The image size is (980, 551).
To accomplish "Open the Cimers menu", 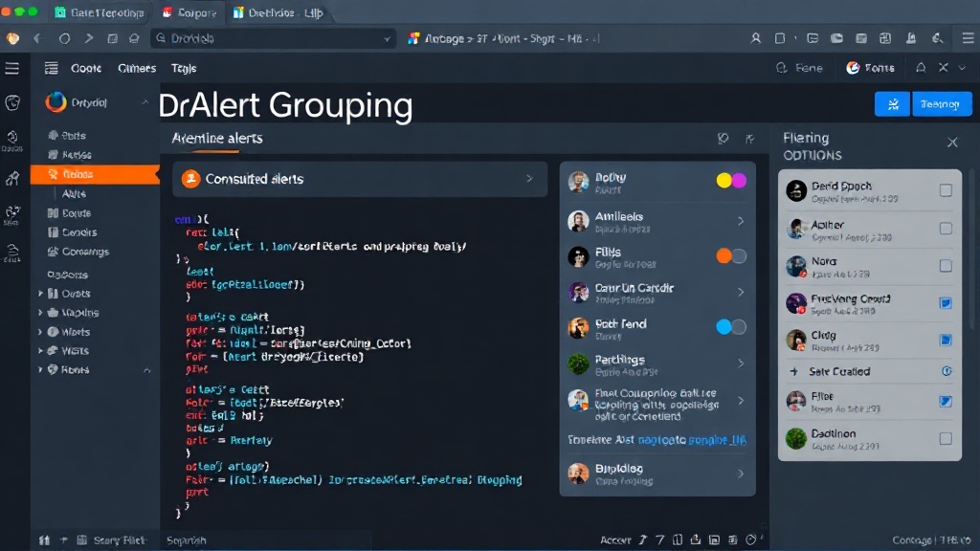I will coord(137,68).
